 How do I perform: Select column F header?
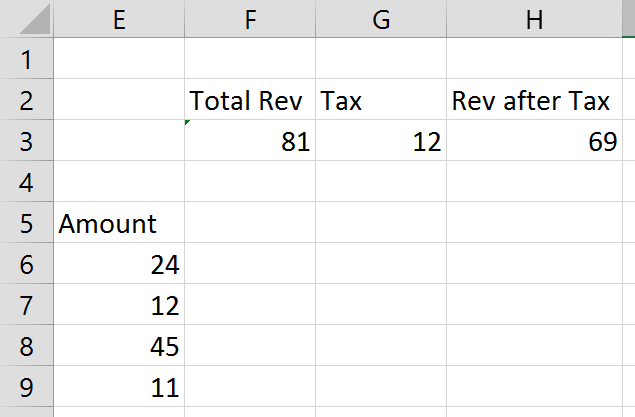point(250,18)
